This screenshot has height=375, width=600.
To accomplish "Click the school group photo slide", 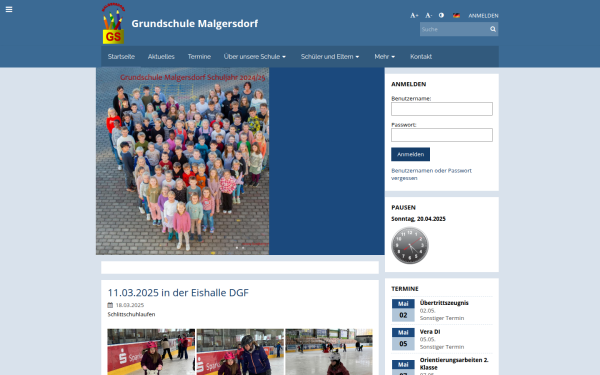I will pos(183,161).
